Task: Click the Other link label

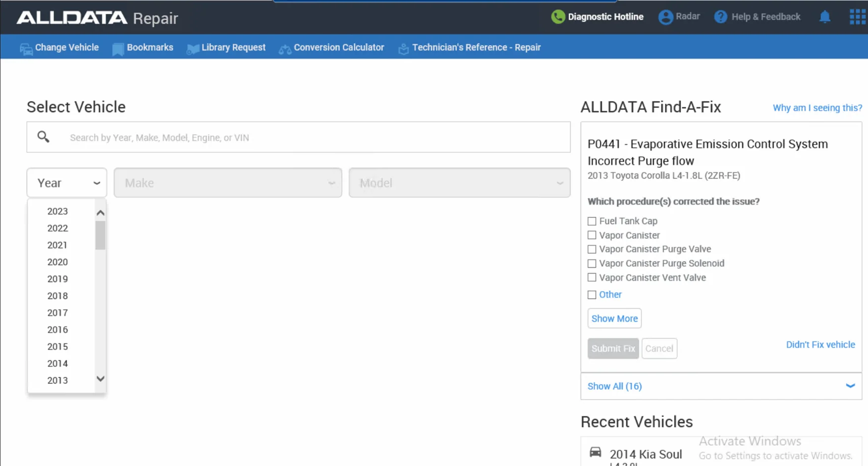Action: 610,295
